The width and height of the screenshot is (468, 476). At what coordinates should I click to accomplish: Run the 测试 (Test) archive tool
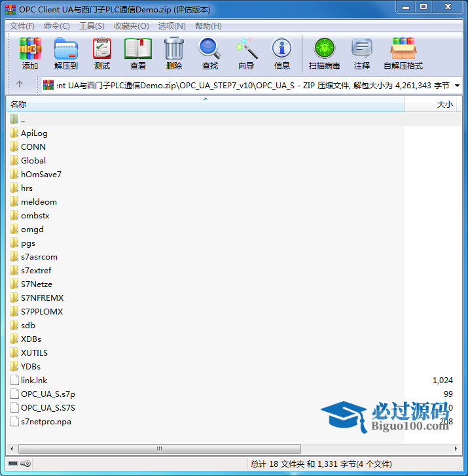pyautogui.click(x=102, y=54)
